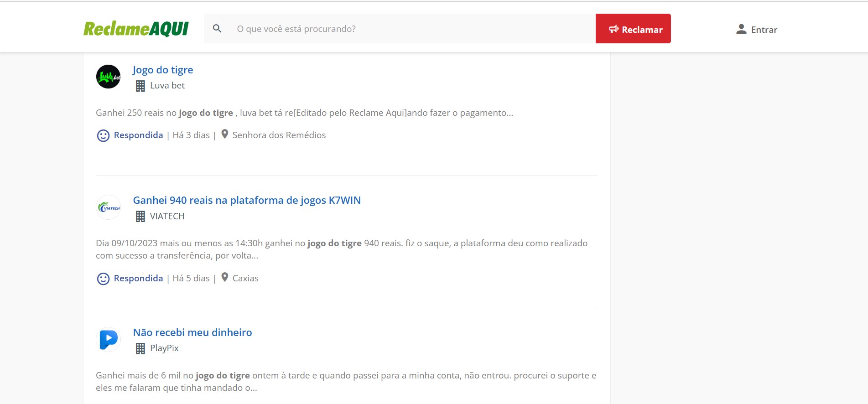Click 'Há 5 dias' timestamp

click(x=191, y=278)
